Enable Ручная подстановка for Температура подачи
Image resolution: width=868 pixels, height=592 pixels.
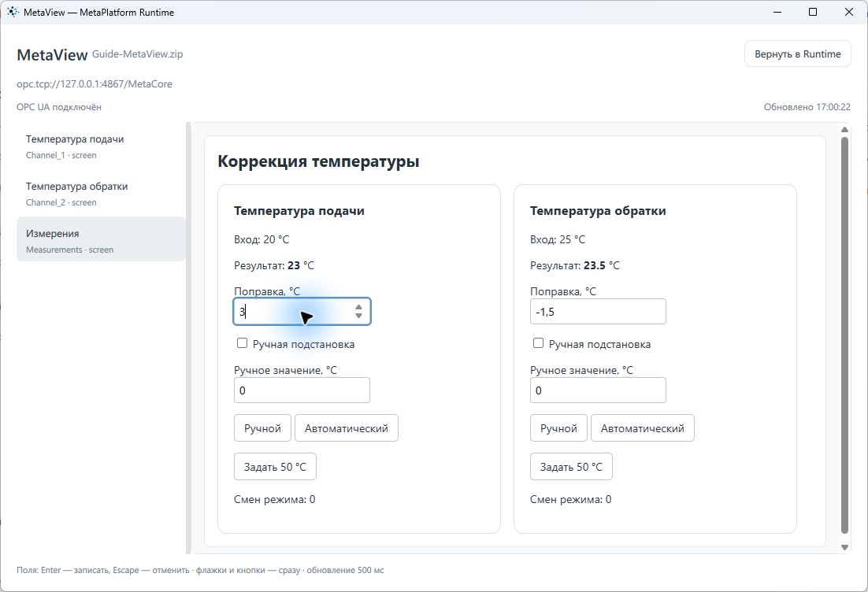pos(242,343)
